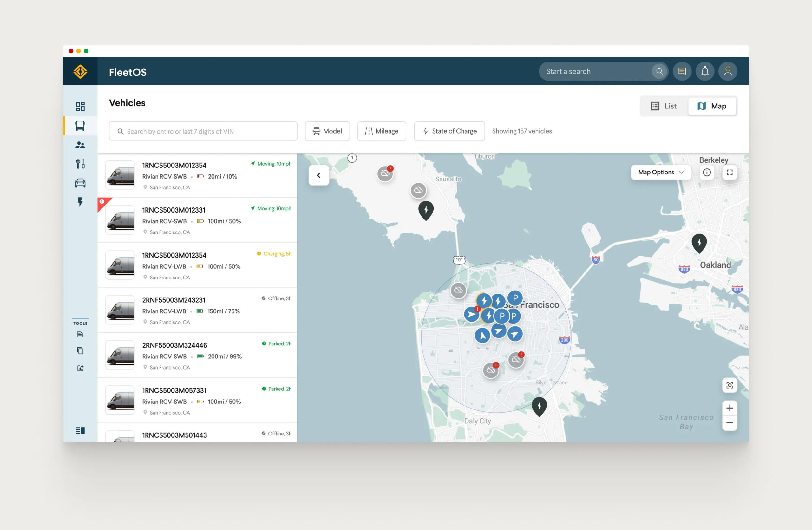The image size is (812, 530).
Task: Select the Map view tab
Action: [x=712, y=106]
